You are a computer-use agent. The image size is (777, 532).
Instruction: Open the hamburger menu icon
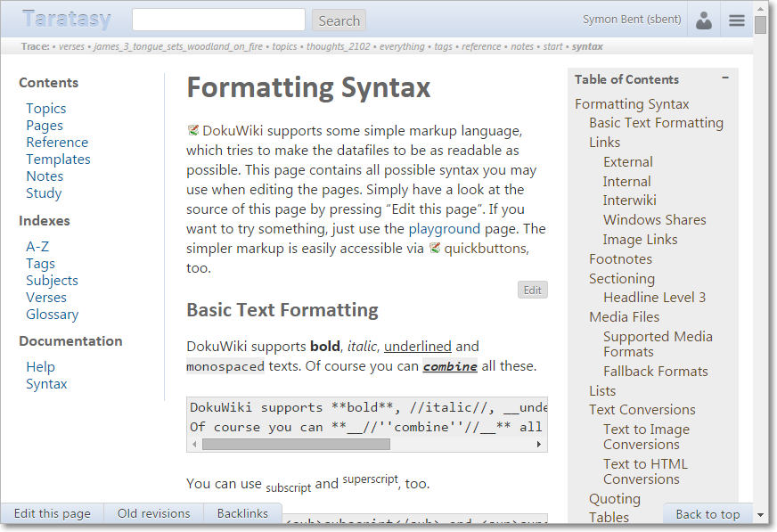pos(737,20)
